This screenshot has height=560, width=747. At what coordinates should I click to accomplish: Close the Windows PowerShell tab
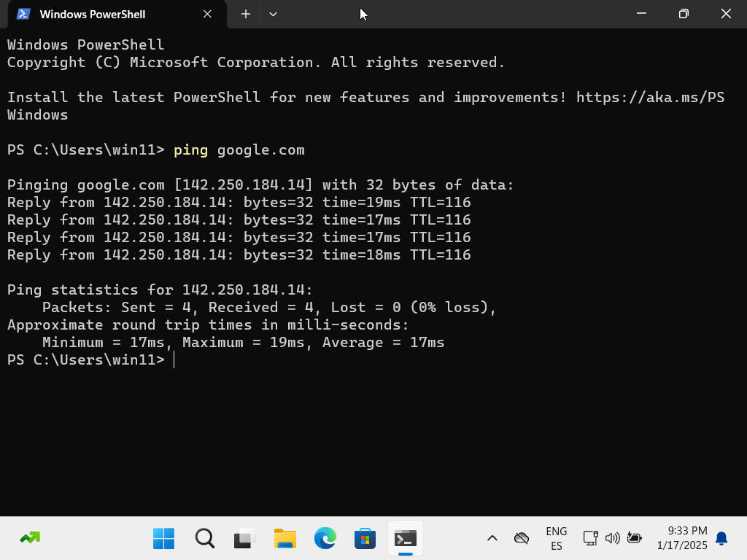click(x=207, y=15)
